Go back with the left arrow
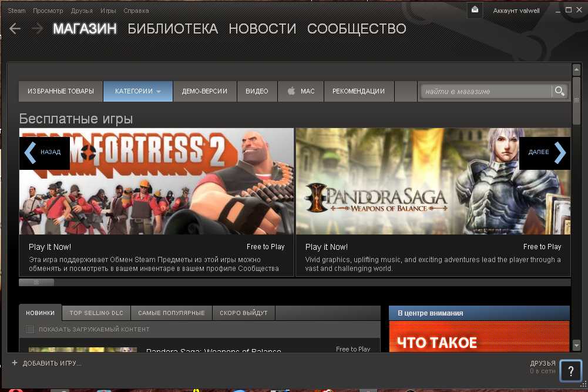 (x=15, y=29)
